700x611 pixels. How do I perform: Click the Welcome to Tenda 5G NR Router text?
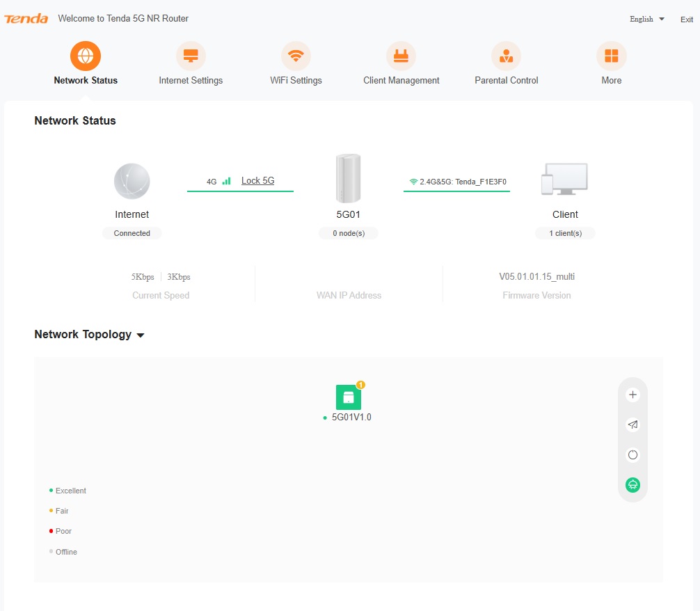click(123, 18)
